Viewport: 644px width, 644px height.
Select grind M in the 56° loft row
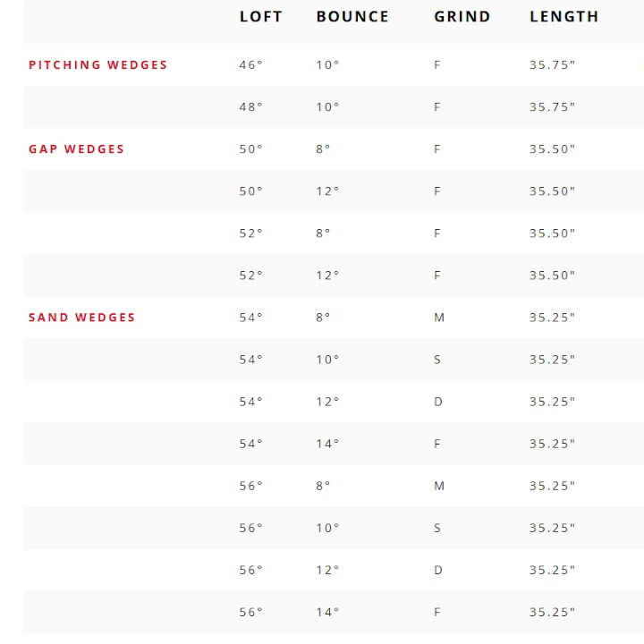tap(438, 486)
